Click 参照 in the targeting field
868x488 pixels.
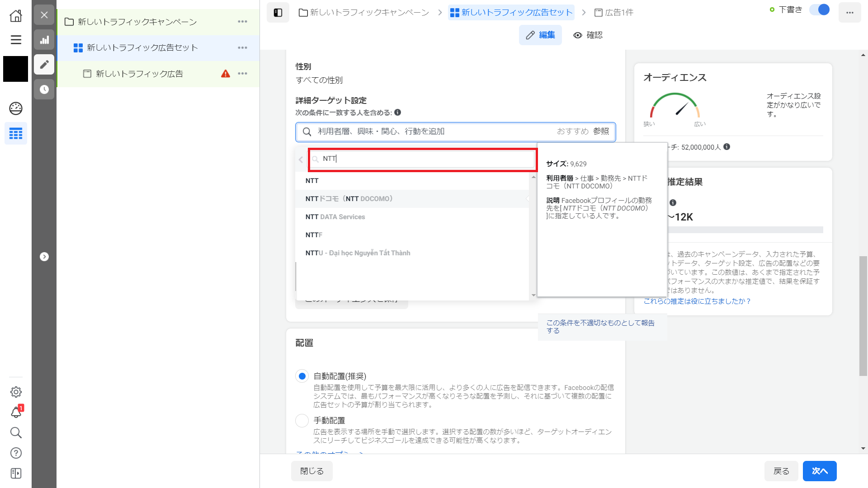(601, 131)
